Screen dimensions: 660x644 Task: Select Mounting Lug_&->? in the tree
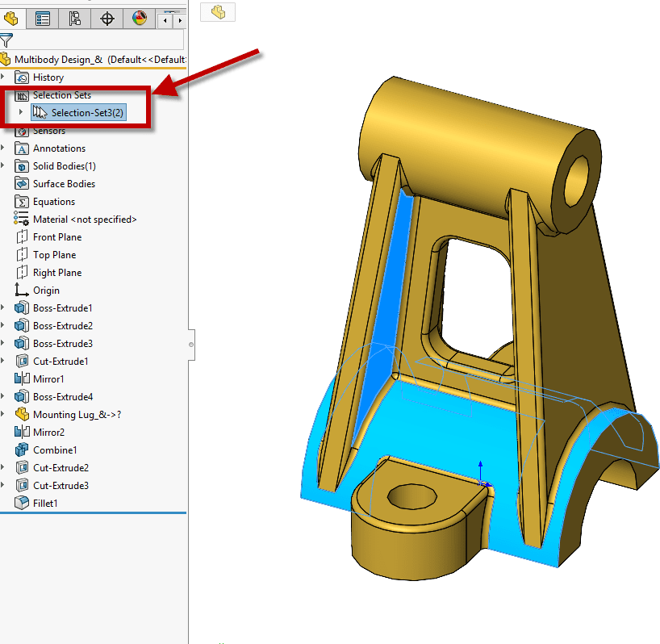click(77, 415)
